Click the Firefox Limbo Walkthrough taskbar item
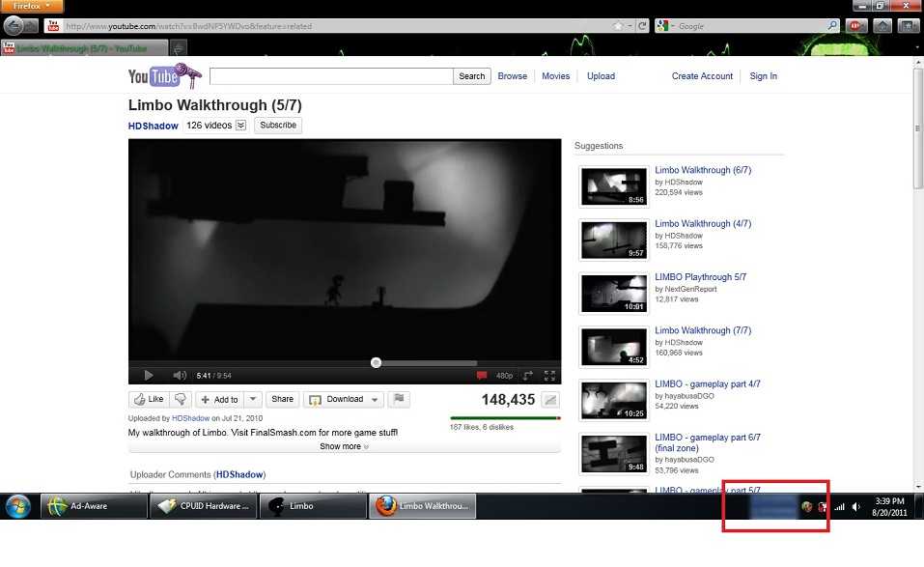Screen dimensions: 924x567 (423, 506)
